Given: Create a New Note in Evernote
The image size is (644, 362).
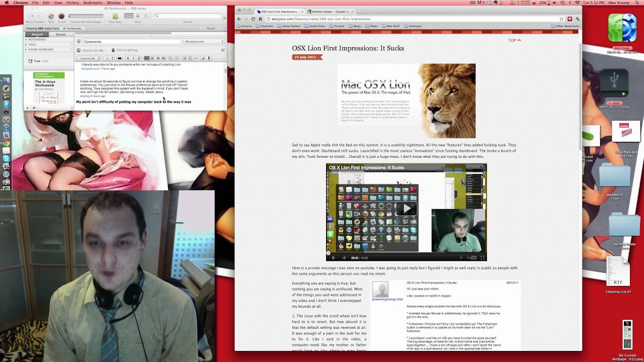Looking at the screenshot, I should (115, 16).
